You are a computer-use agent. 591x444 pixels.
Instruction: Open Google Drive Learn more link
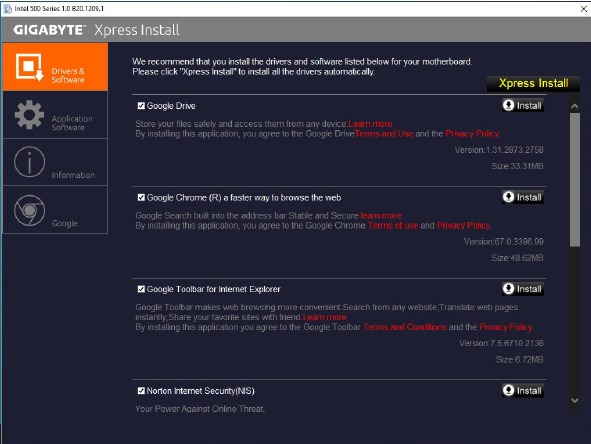(370, 124)
